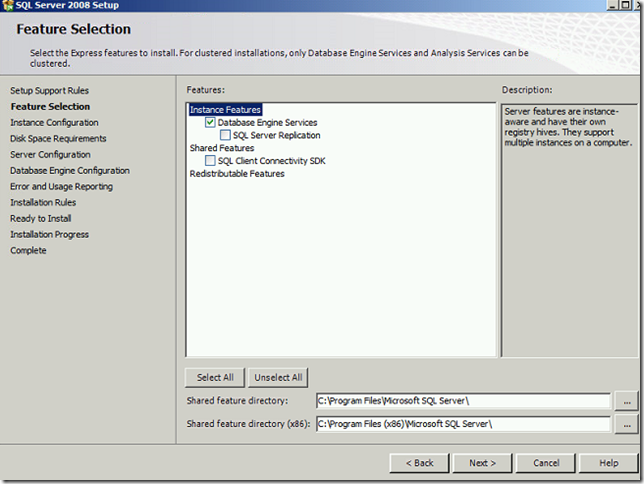Go to the Setup Support Rules step
Image resolution: width=644 pixels, height=484 pixels.
pos(49,90)
